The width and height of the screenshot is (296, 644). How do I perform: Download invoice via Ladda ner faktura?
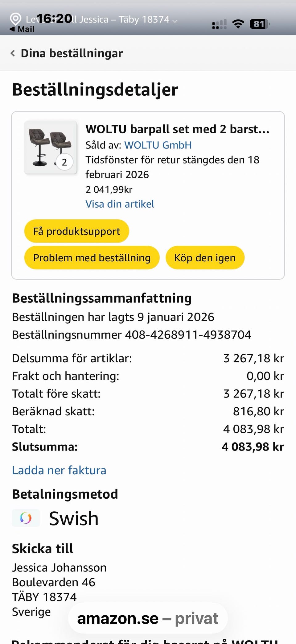point(59,470)
